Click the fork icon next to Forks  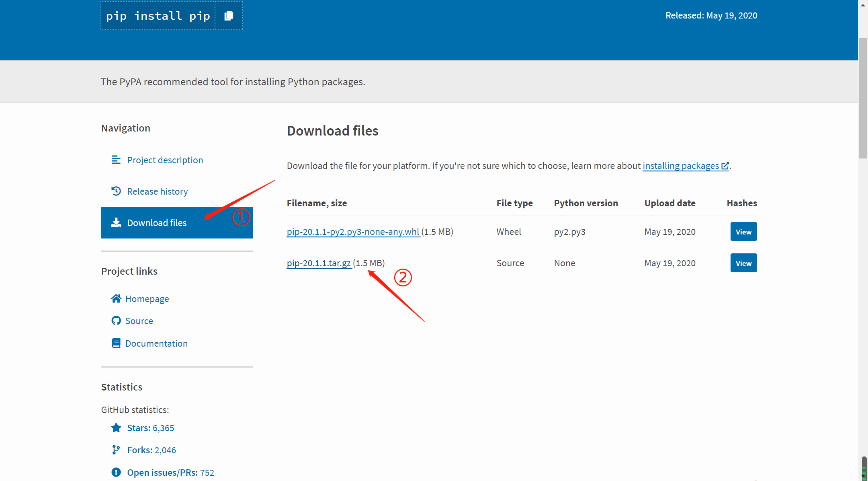pyautogui.click(x=116, y=450)
